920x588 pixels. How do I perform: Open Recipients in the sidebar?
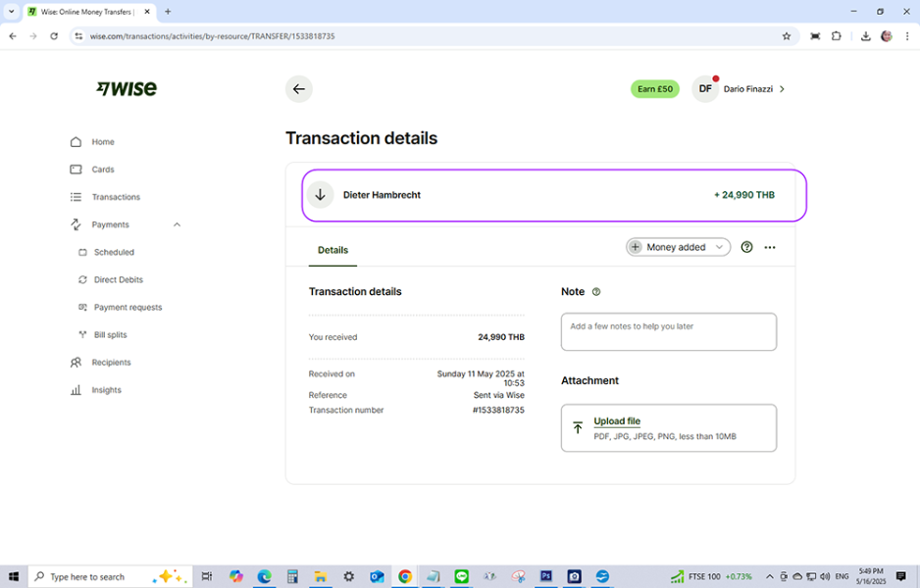click(111, 363)
